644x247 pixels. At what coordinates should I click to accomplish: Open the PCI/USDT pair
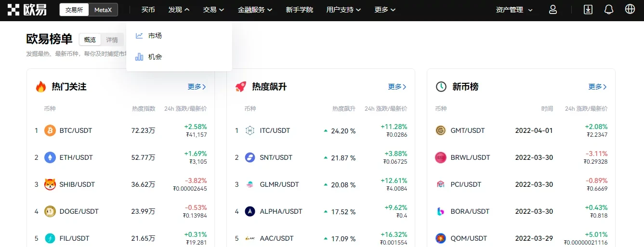466,184
